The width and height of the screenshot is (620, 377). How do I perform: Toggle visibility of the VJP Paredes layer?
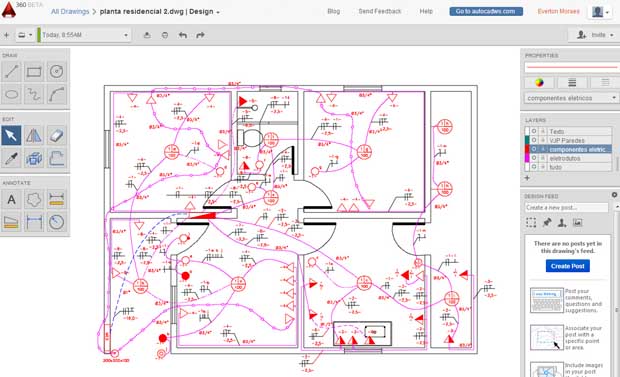pos(534,140)
